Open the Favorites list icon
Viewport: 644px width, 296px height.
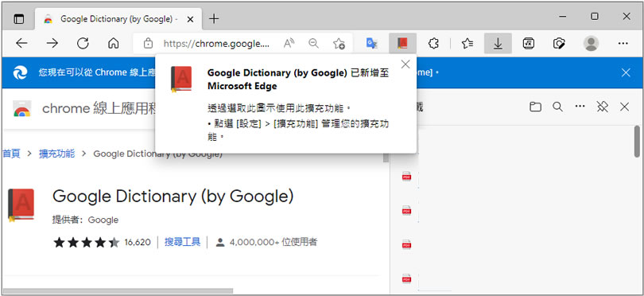467,43
